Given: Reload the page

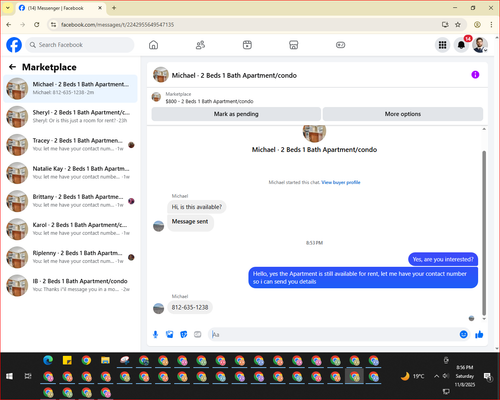Looking at the screenshot, I should pos(37,25).
